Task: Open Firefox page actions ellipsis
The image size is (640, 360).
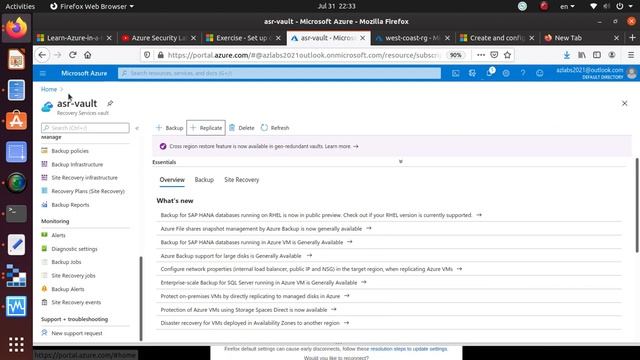Action: click(x=481, y=55)
